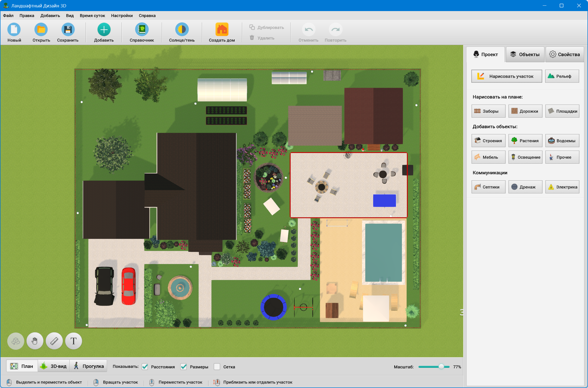Switch to the Объекты tab

[x=525, y=54]
